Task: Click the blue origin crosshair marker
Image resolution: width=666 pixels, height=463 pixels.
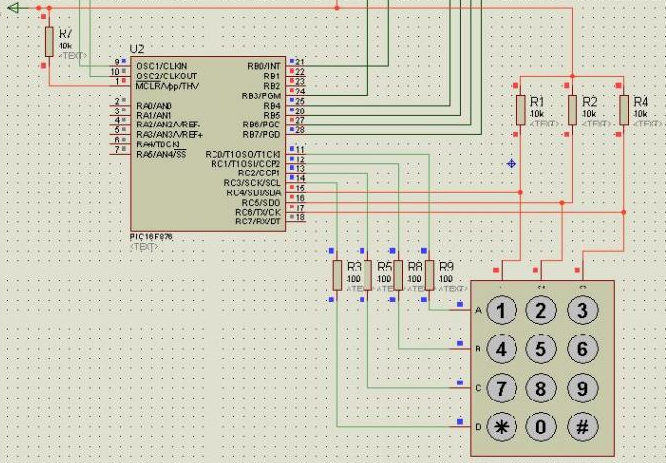Action: pos(512,163)
